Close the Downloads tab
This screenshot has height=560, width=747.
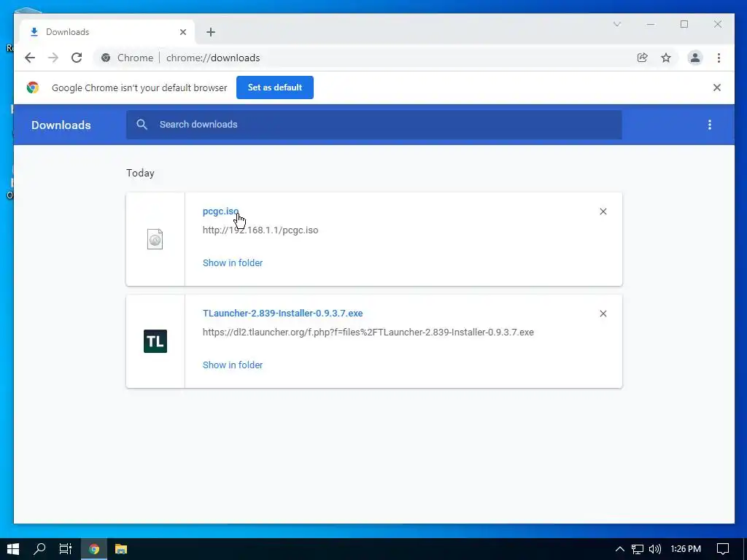pos(183,32)
